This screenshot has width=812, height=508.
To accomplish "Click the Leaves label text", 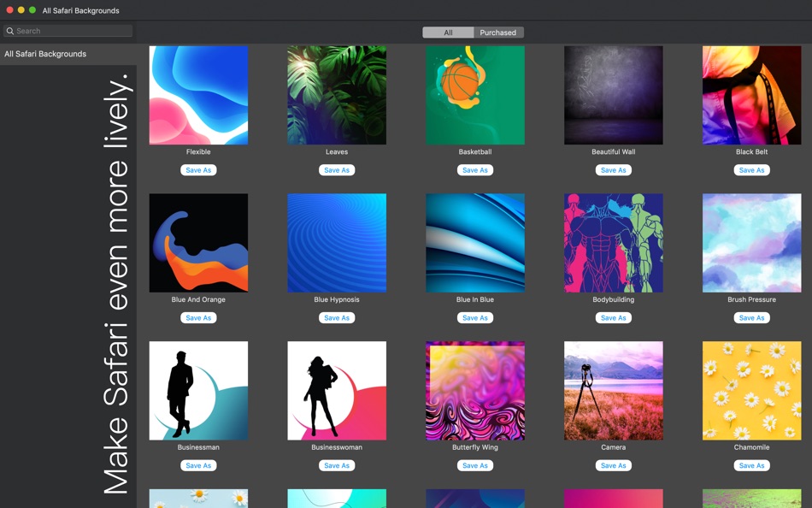I will coord(337,152).
